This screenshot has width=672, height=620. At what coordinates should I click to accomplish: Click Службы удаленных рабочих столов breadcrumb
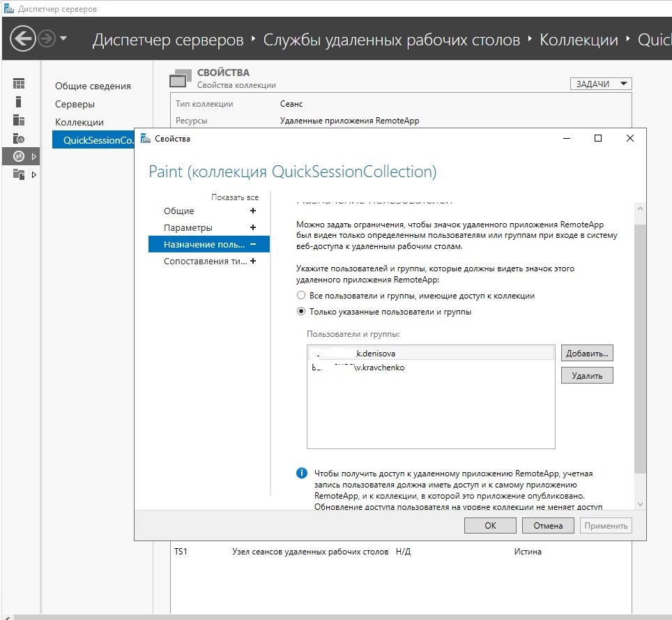(391, 40)
